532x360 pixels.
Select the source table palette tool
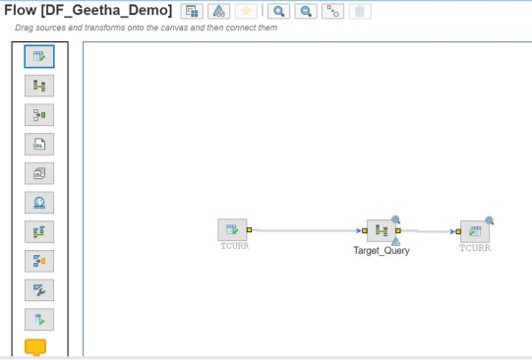click(x=39, y=56)
